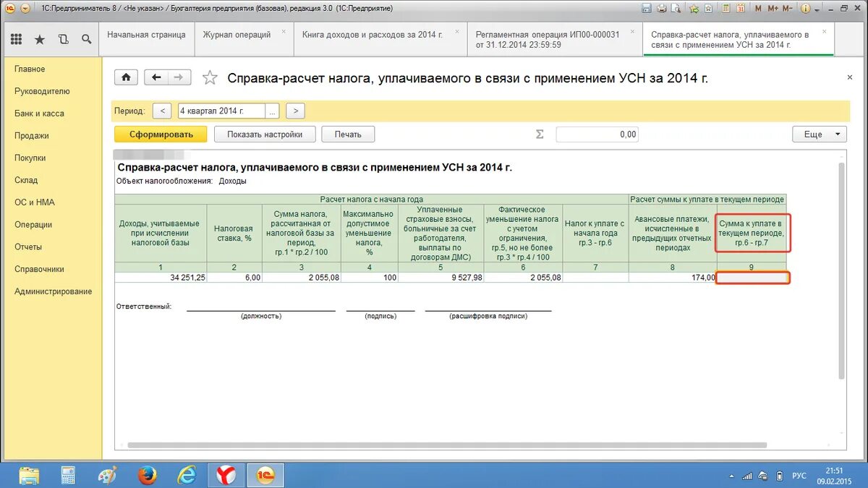This screenshot has height=488, width=868.
Task: Click the M+ memory add button
Action: click(x=773, y=9)
